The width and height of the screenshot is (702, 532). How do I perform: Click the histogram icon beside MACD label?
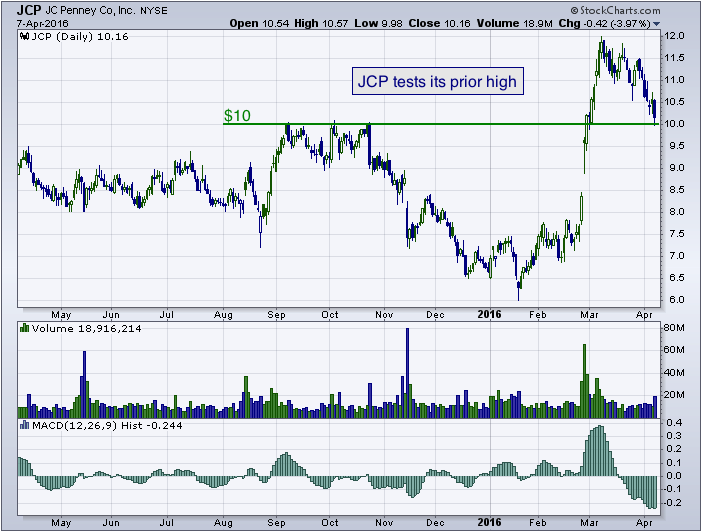pos(25,425)
